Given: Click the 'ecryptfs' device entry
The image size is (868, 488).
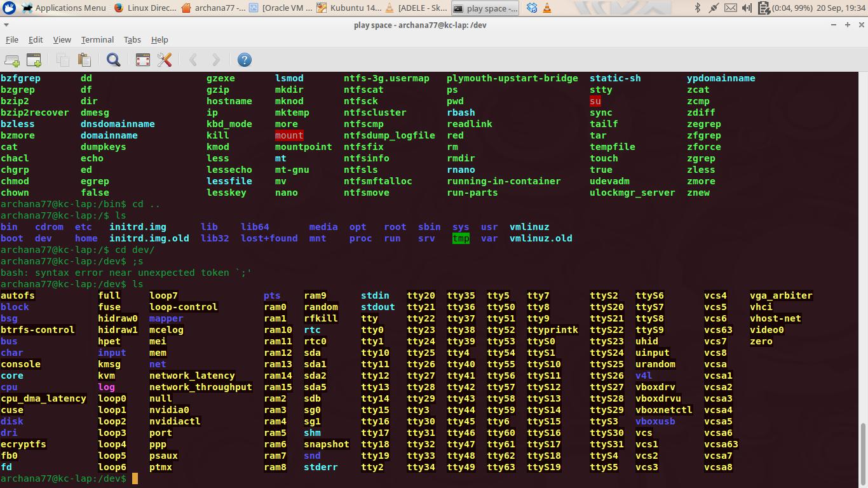Looking at the screenshot, I should (24, 444).
